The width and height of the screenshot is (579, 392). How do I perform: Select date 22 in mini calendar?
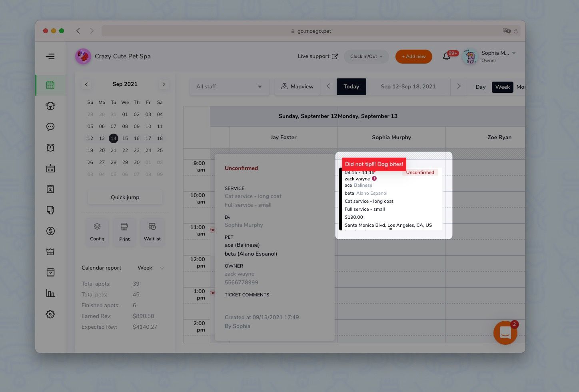point(125,150)
